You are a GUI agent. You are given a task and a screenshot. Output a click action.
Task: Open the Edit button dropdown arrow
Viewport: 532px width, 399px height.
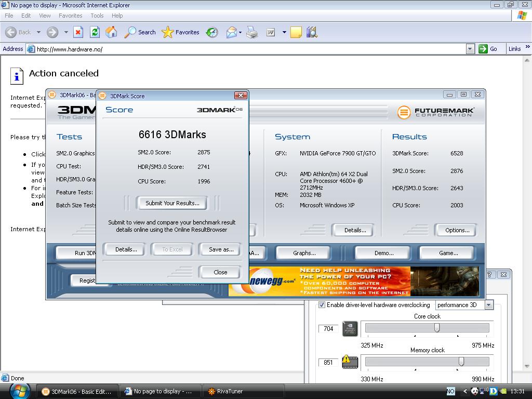coord(284,32)
